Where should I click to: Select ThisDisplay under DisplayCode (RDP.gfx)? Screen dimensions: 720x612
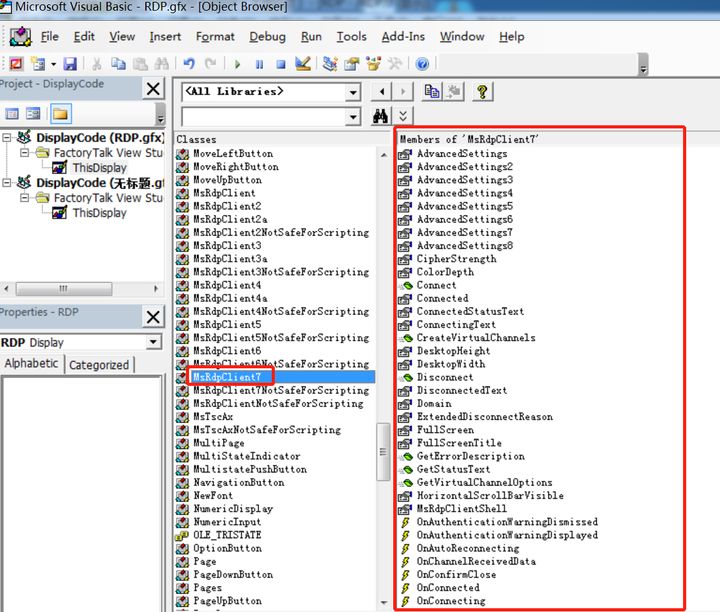[x=99, y=168]
